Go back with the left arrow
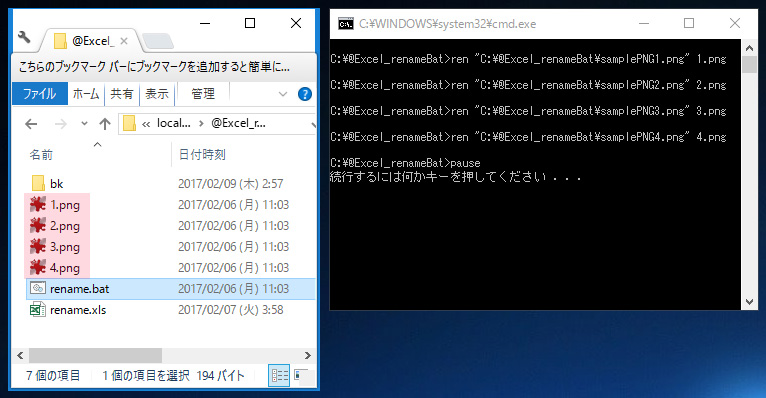 coord(31,124)
